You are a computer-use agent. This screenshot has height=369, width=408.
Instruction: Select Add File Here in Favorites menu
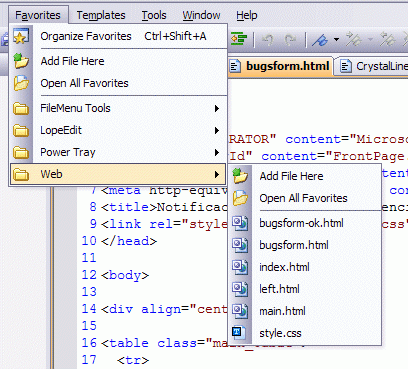point(118,61)
